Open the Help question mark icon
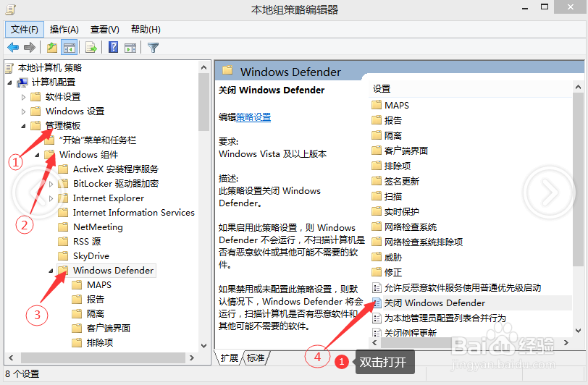The image size is (588, 385). pos(113,47)
